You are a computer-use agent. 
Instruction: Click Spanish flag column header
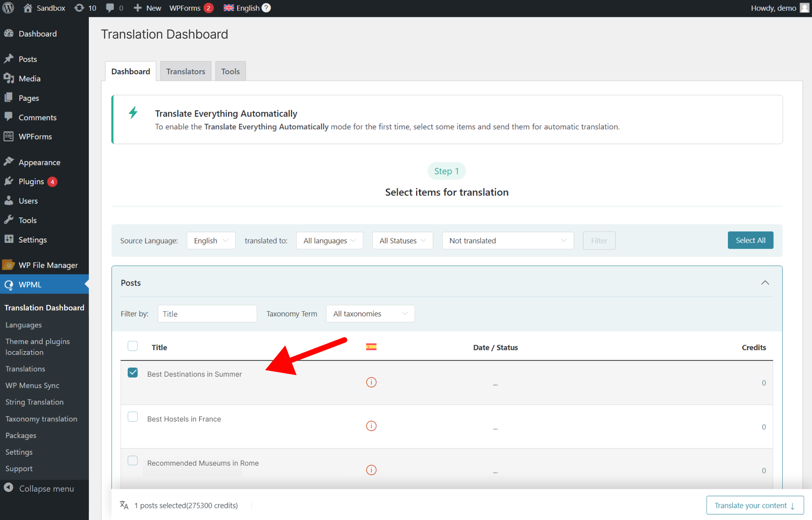pyautogui.click(x=371, y=347)
